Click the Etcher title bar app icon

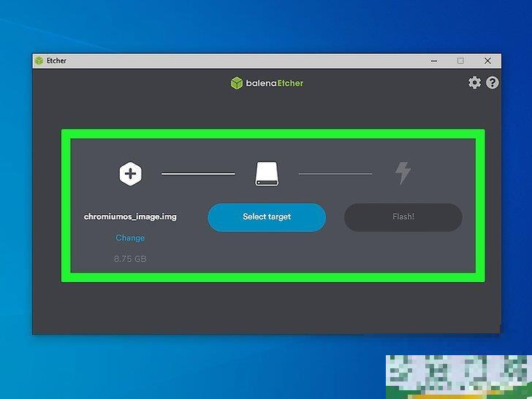pos(39,61)
